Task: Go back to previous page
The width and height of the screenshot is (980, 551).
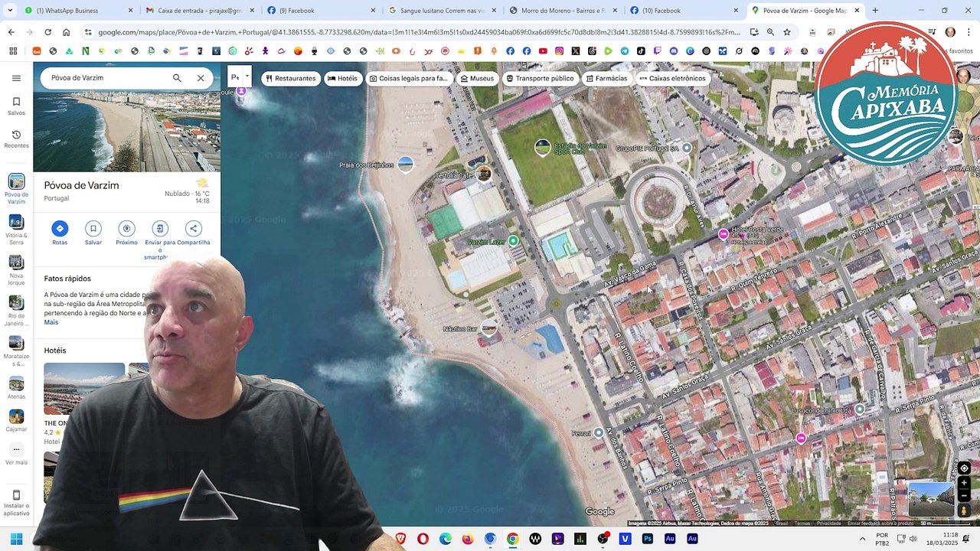Action: 11,32
